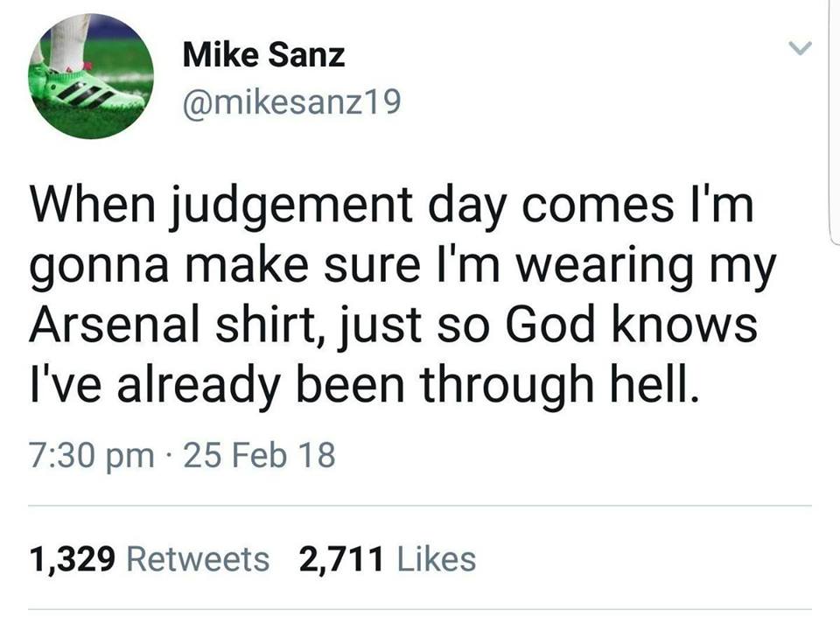Click the 7:30 pm timestamp

pyautogui.click(x=92, y=456)
